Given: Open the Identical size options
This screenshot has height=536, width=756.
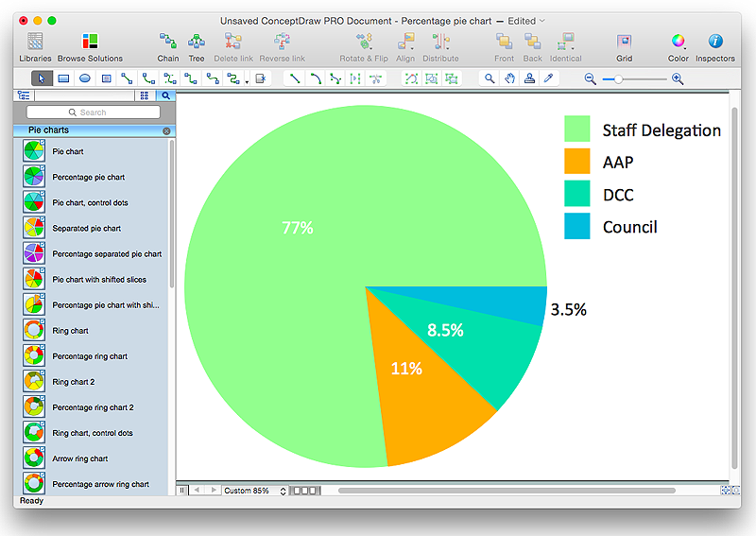Looking at the screenshot, I should 565,47.
